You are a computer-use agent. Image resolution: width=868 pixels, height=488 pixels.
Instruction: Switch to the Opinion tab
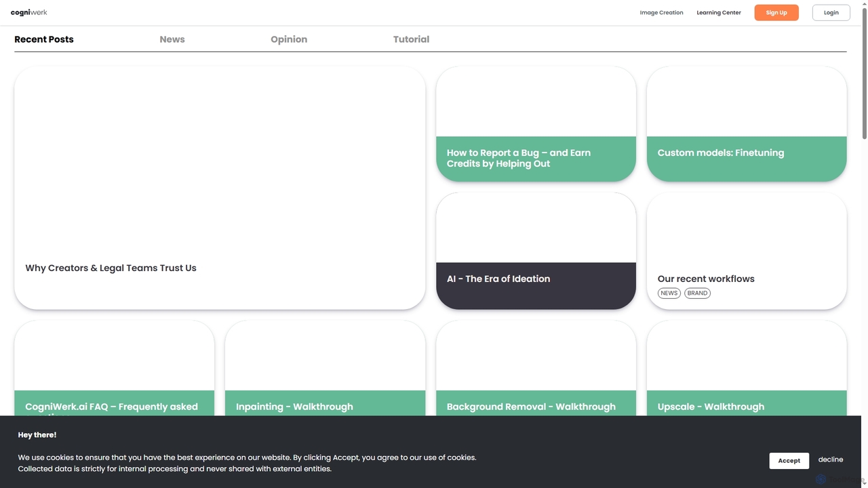tap(289, 39)
